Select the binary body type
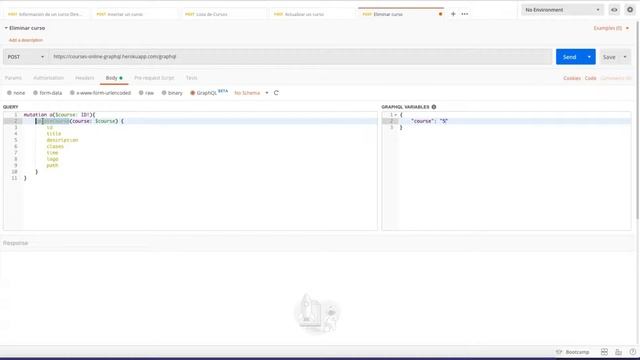This screenshot has height=360, width=640. click(172, 93)
